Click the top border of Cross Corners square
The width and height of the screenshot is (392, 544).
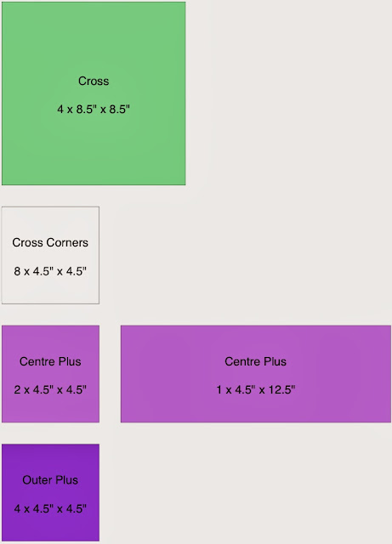coord(50,207)
